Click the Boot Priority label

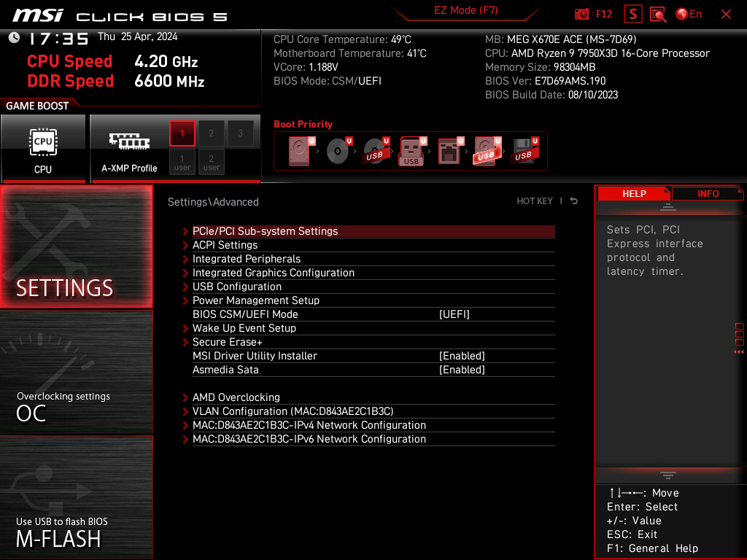[303, 124]
